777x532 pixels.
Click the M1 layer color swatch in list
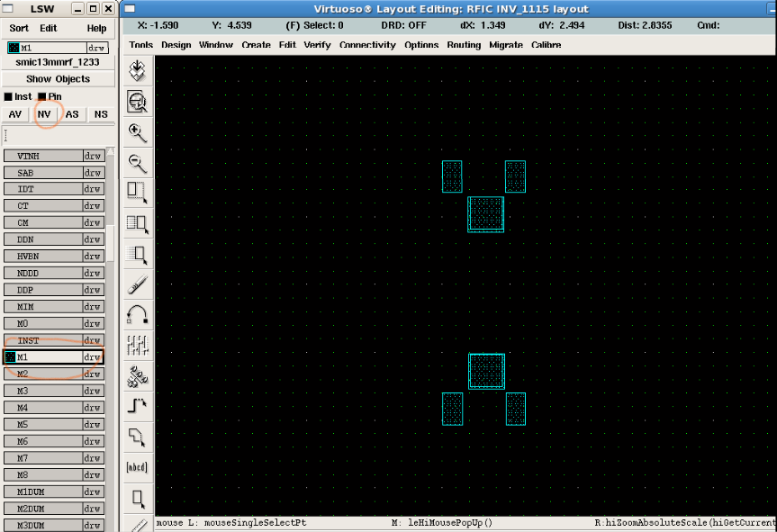(x=10, y=356)
